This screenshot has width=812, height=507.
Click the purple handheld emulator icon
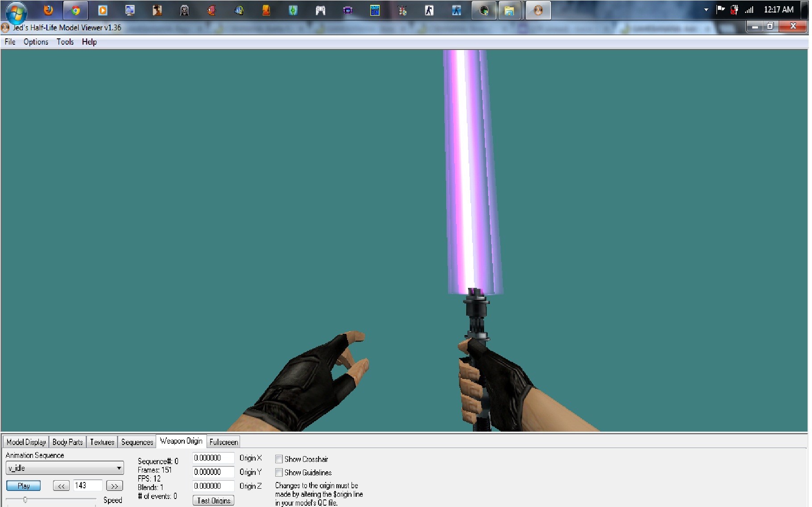pyautogui.click(x=348, y=10)
